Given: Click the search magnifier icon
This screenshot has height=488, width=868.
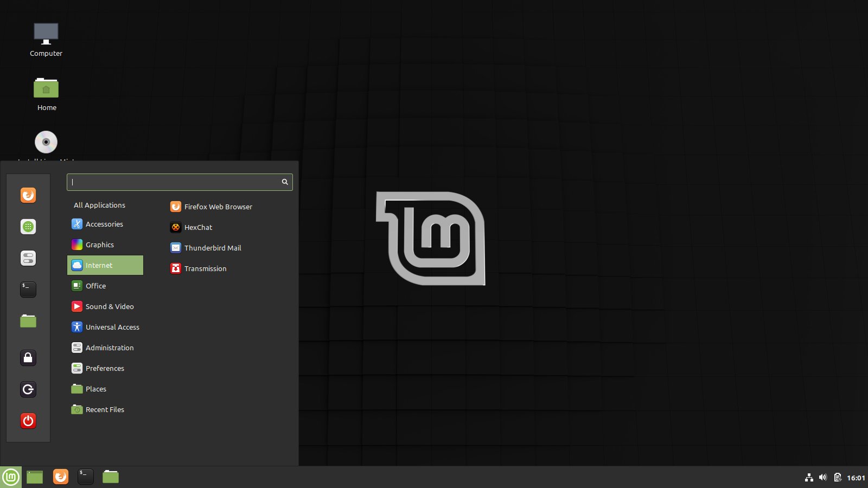Looking at the screenshot, I should coord(285,182).
